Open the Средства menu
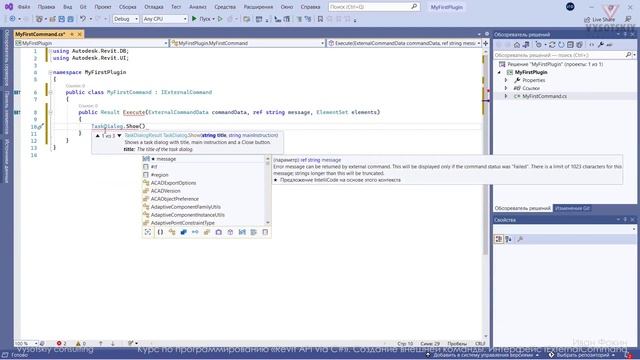This screenshot has width=640, height=360. (x=225, y=7)
